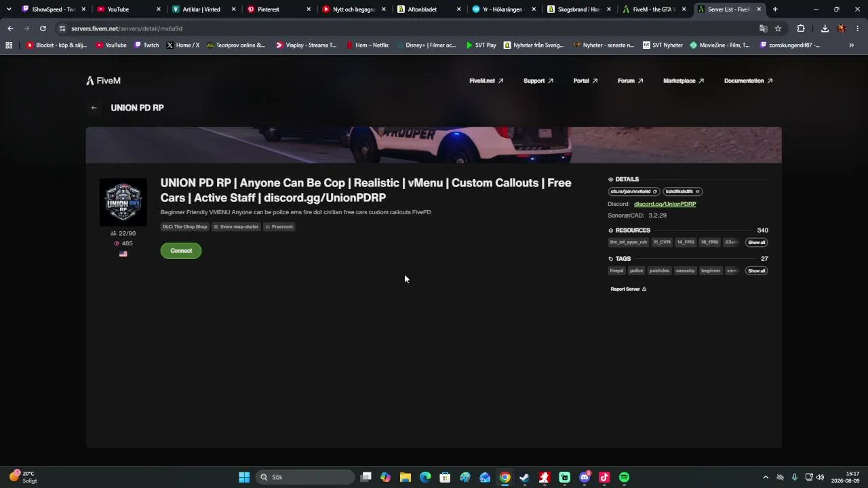Click the taskbar Sök search box
This screenshot has height=488, width=868.
coord(305,477)
